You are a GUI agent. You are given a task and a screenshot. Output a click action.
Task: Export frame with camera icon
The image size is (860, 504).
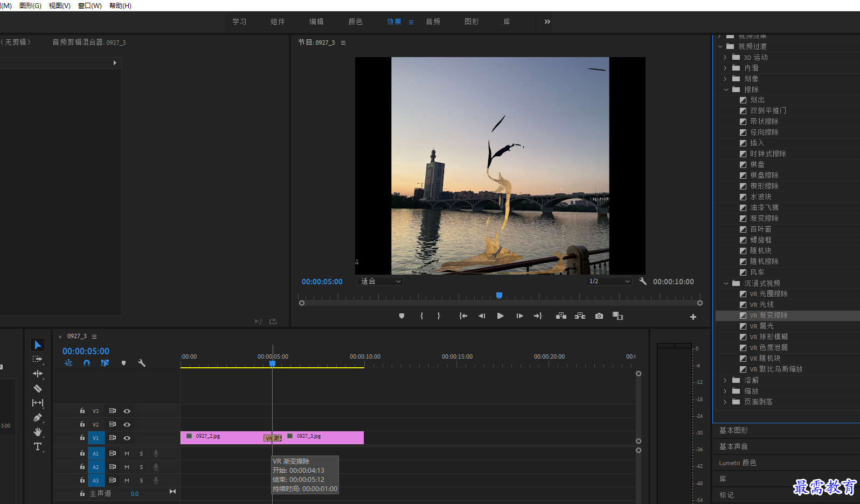[599, 316]
